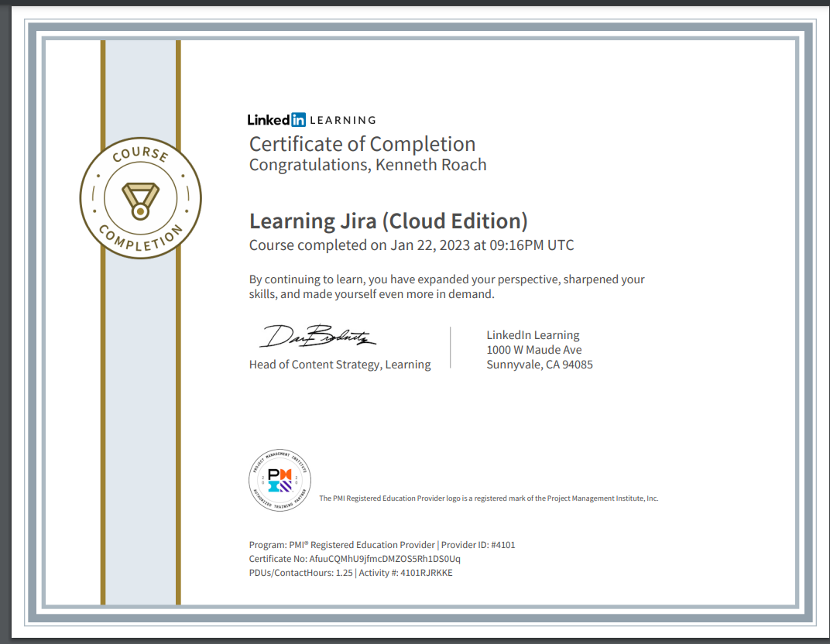830x644 pixels.
Task: Click the 'By continuing to learn' paragraph
Action: (x=447, y=287)
